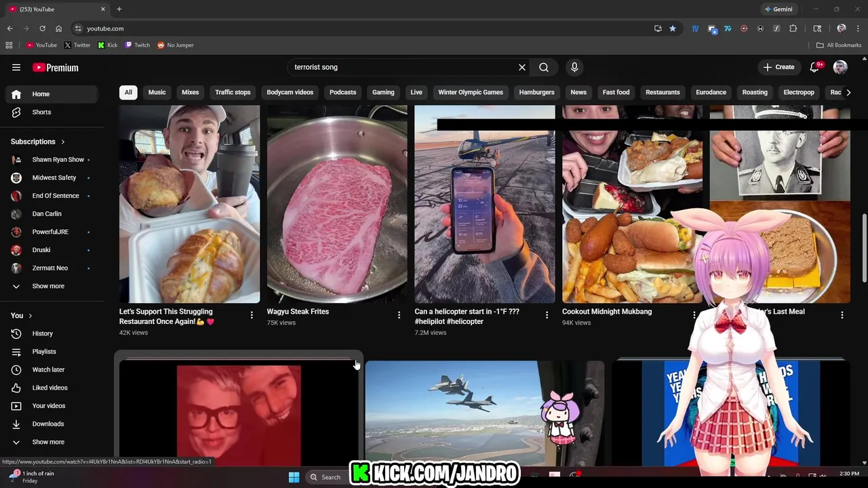Viewport: 868px width, 488px height.
Task: Open the account avatar menu
Action: (840, 67)
